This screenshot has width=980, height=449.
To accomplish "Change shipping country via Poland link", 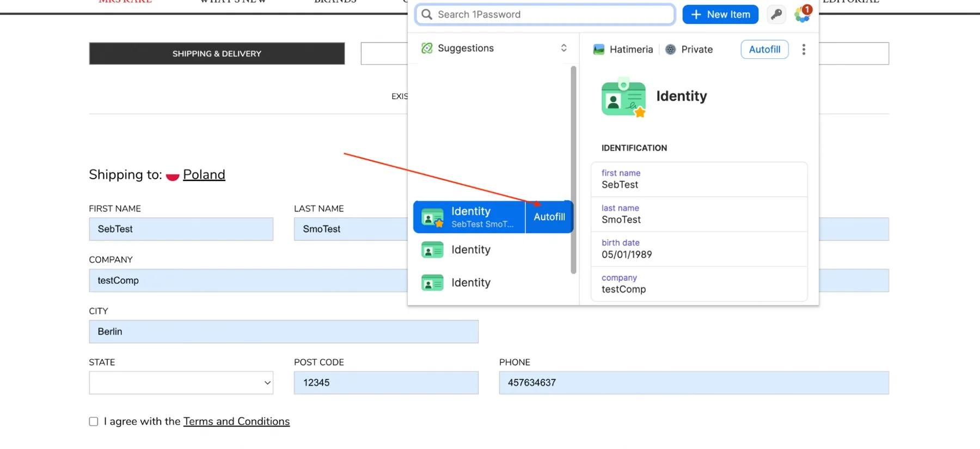I will tap(204, 175).
